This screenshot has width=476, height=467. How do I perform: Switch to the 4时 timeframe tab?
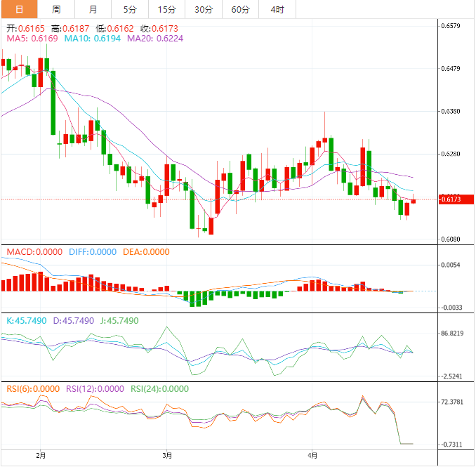(277, 9)
